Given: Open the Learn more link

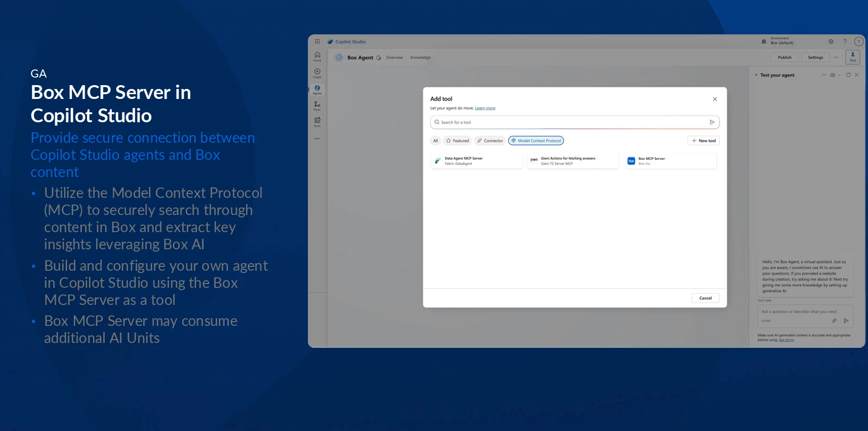Looking at the screenshot, I should pos(485,108).
